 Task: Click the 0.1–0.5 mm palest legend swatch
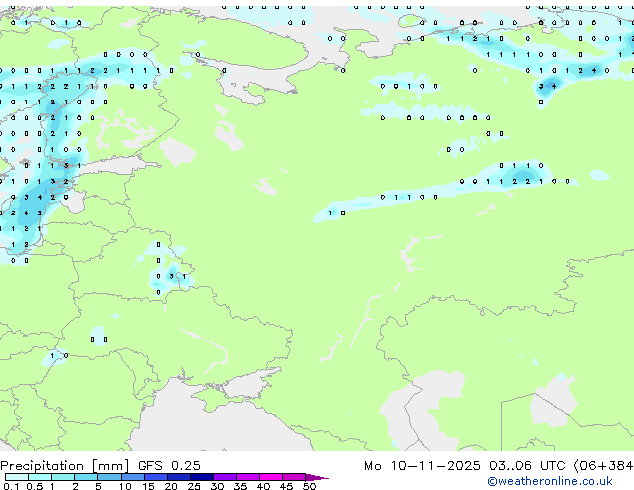click(x=17, y=477)
